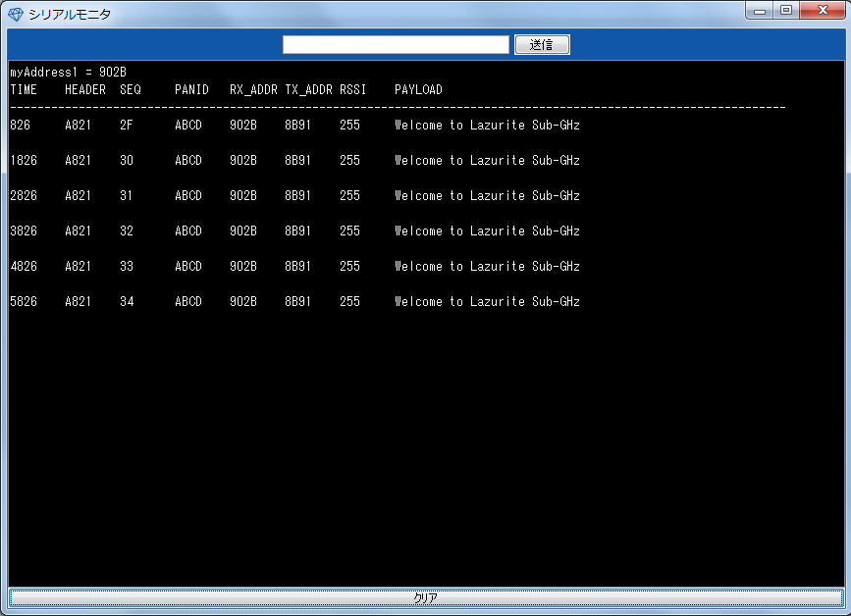Screen dimensions: 851x616
Task: Click Welcome payload text in row 826
Action: [487, 125]
